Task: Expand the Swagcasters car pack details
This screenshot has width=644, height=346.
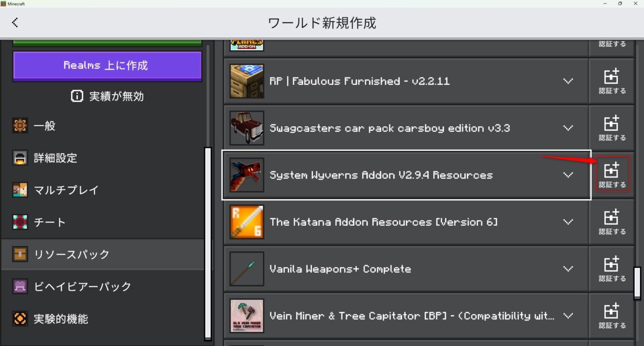Action: point(568,128)
